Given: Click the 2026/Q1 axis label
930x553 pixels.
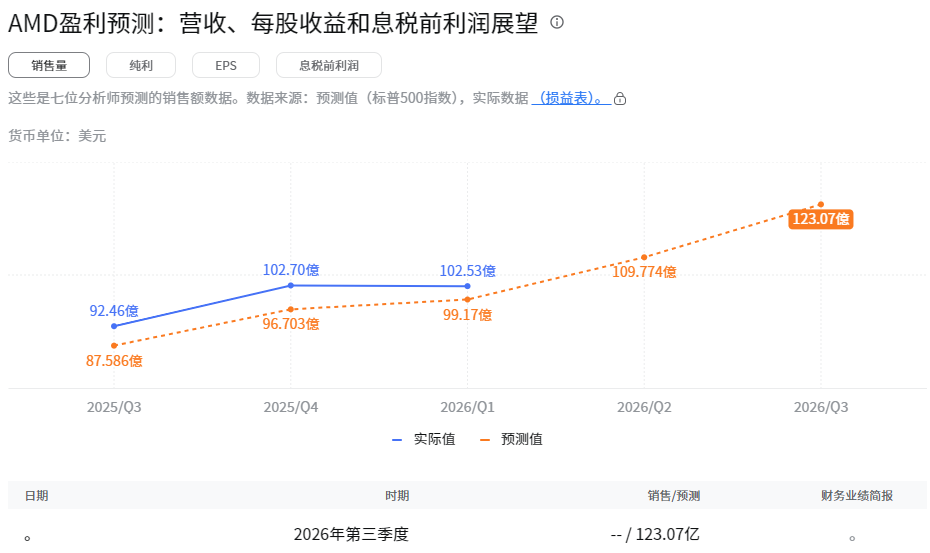Looking at the screenshot, I should coord(467,407).
